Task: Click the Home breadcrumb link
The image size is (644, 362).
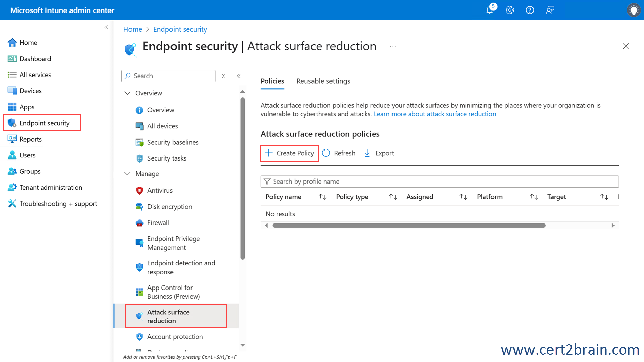Action: (133, 29)
